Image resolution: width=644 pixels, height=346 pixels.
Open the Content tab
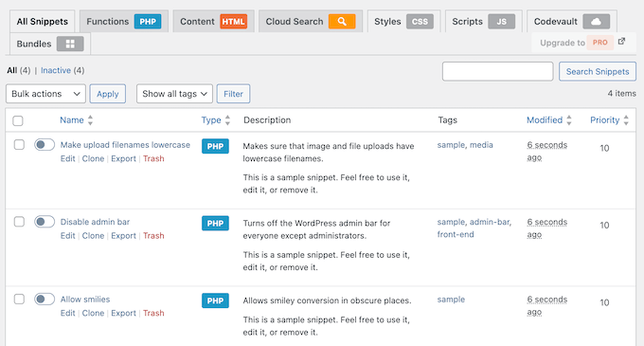[x=214, y=22]
